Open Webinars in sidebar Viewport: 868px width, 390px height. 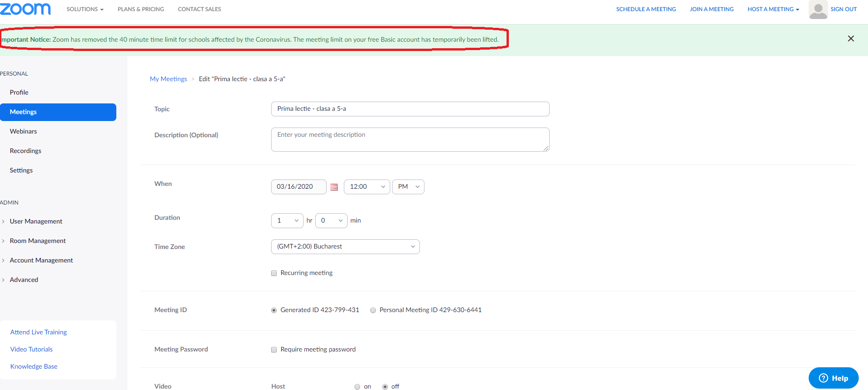coord(23,131)
